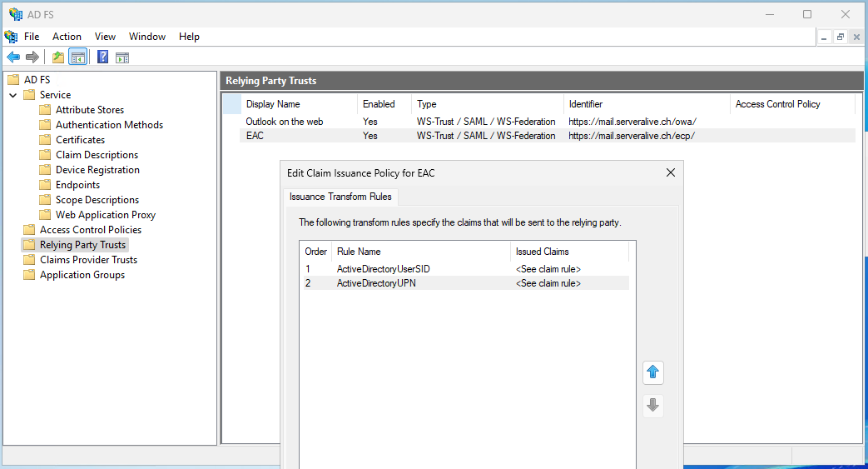The height and width of the screenshot is (469, 868).
Task: Maximize the AD FS main window
Action: 807,14
